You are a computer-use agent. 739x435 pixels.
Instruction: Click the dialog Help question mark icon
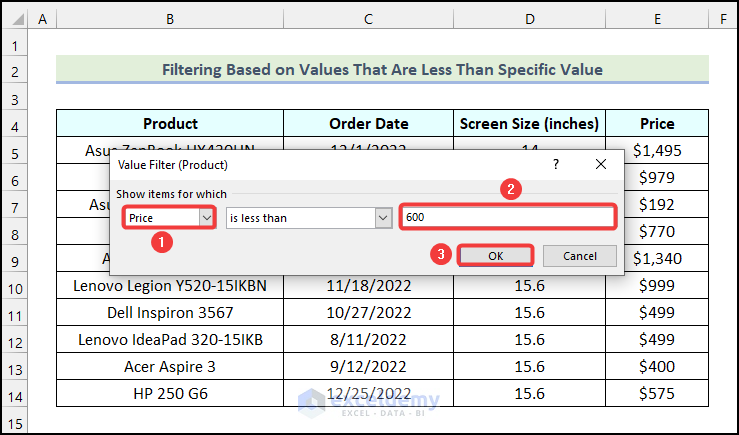tap(556, 164)
